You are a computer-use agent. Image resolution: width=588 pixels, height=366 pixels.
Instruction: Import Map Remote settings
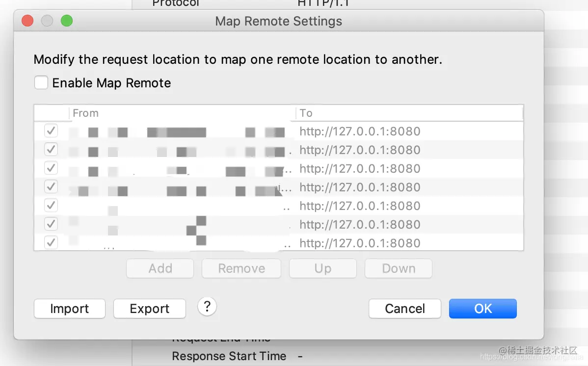coord(70,309)
